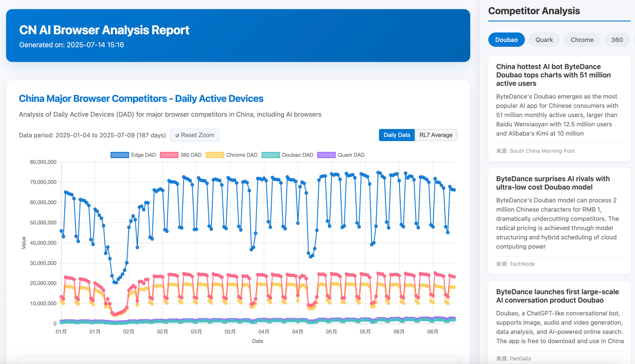Click the Daily Active Devices chart heading
This screenshot has height=364, width=635.
pos(141,98)
